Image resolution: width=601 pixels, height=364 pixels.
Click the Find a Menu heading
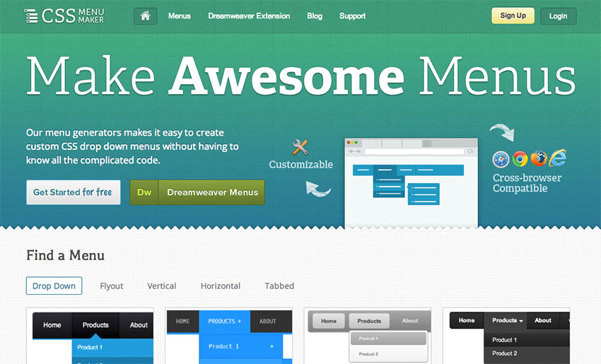coord(65,255)
